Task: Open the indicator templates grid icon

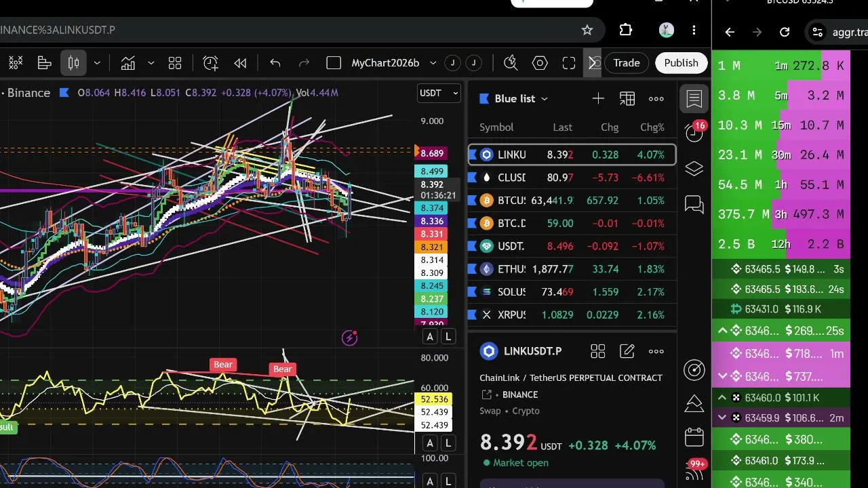Action: 175,63
